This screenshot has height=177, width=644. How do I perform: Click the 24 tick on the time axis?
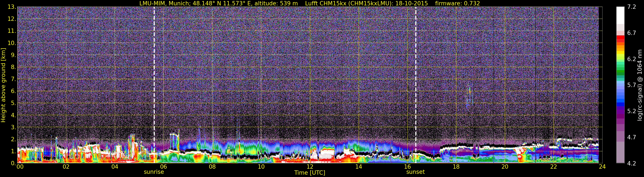(602, 167)
